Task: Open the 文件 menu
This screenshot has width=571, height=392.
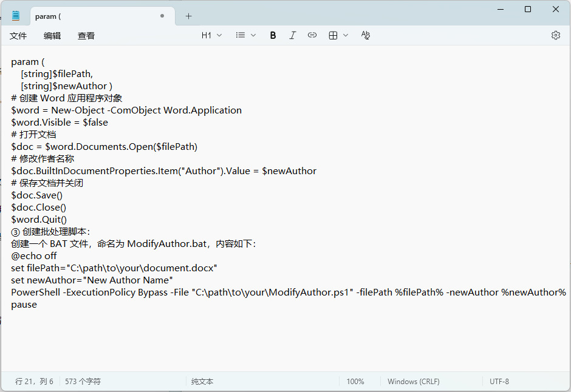Action: click(x=18, y=36)
